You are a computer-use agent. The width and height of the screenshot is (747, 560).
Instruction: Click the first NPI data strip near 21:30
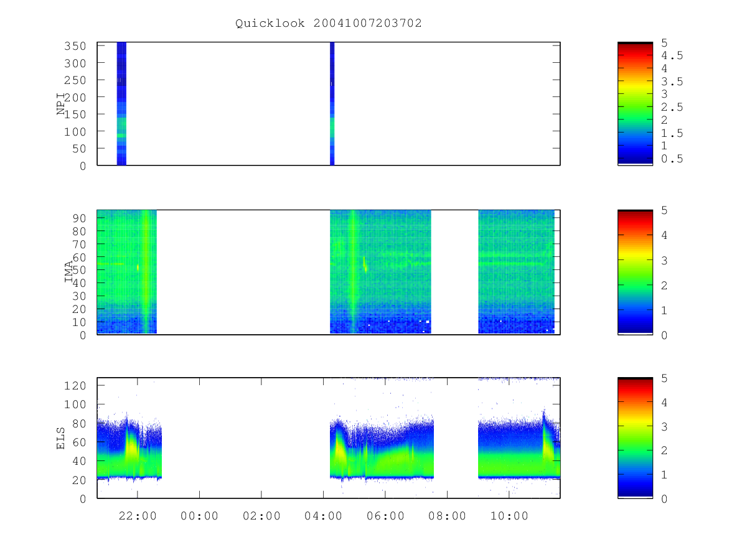click(121, 104)
